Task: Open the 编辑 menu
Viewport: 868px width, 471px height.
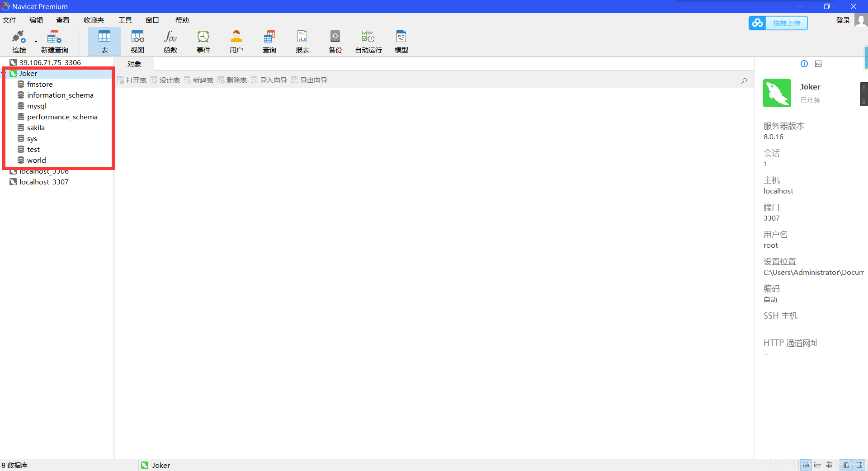Action: coord(36,20)
